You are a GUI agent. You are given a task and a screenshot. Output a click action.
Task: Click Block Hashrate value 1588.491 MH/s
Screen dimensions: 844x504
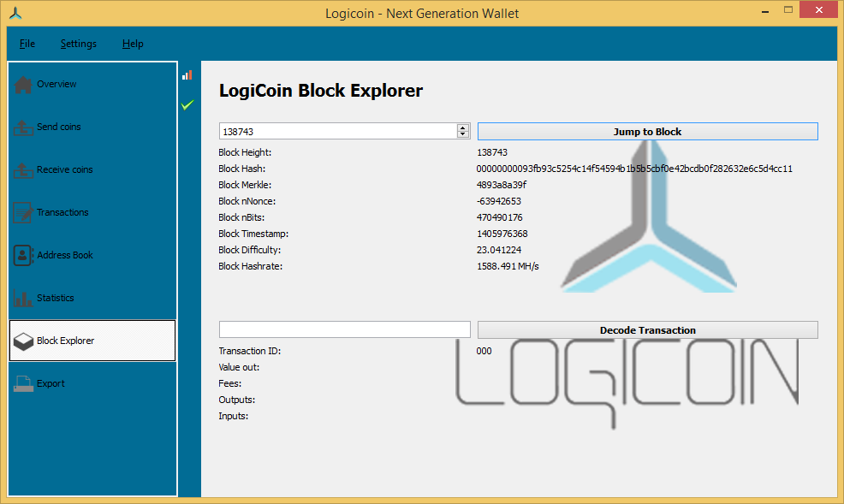[x=508, y=266]
